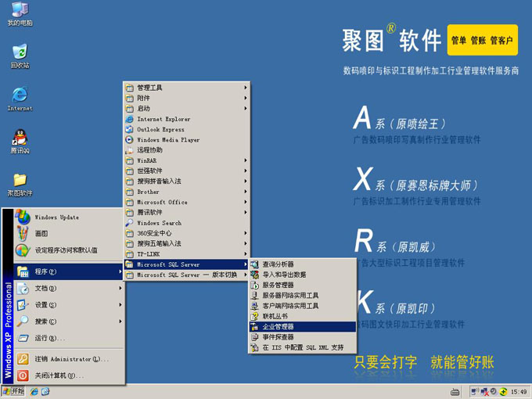Click the 运行 run icon
The image size is (532, 399).
(23, 338)
